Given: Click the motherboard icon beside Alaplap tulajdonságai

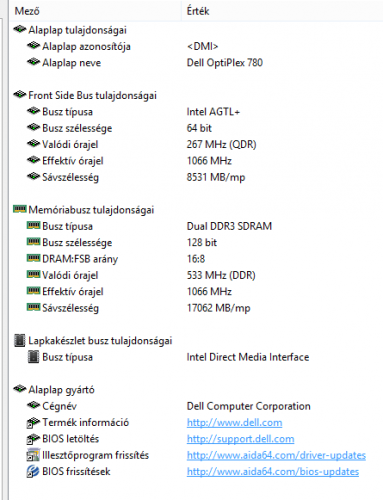Looking at the screenshot, I should tap(20, 30).
